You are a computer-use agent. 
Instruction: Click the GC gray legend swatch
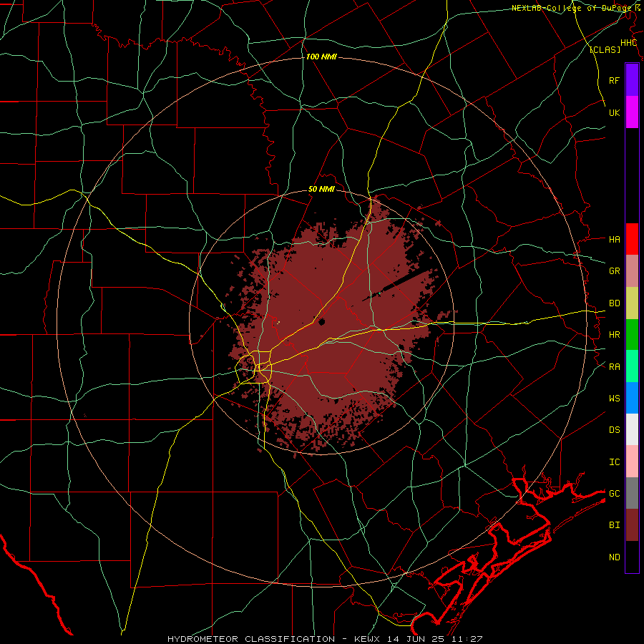[x=632, y=493]
